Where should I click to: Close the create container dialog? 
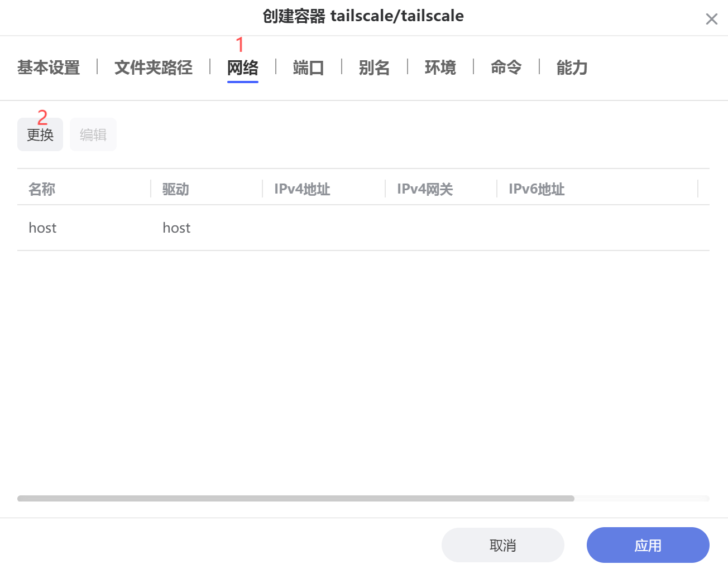[x=711, y=19]
